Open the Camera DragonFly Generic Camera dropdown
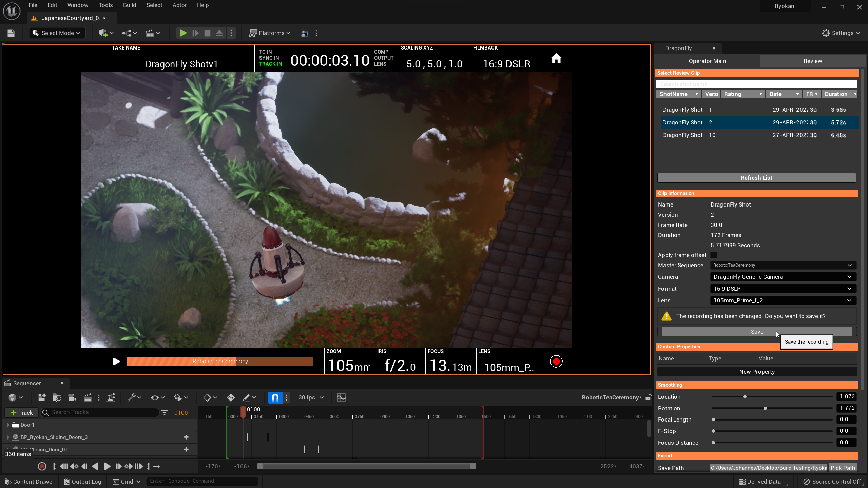The height and width of the screenshot is (488, 868). point(783,277)
